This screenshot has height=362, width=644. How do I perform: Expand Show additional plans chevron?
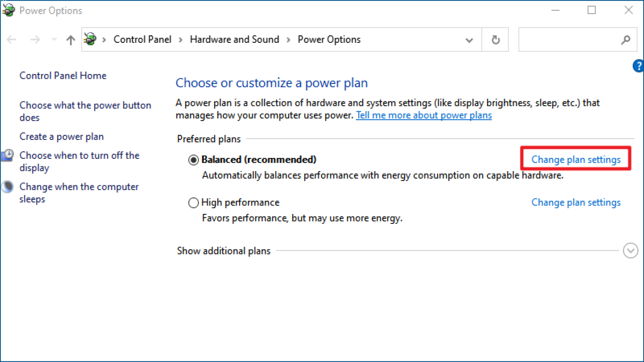click(x=630, y=251)
